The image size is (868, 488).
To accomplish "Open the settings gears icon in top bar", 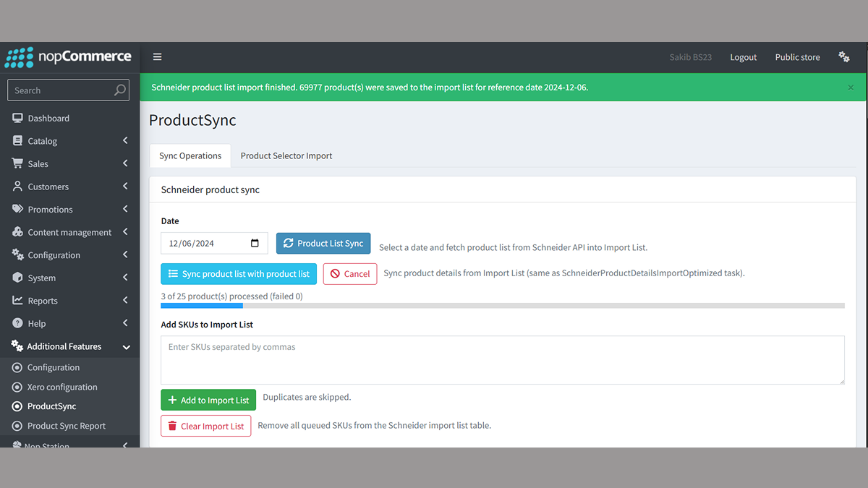I will coord(844,57).
